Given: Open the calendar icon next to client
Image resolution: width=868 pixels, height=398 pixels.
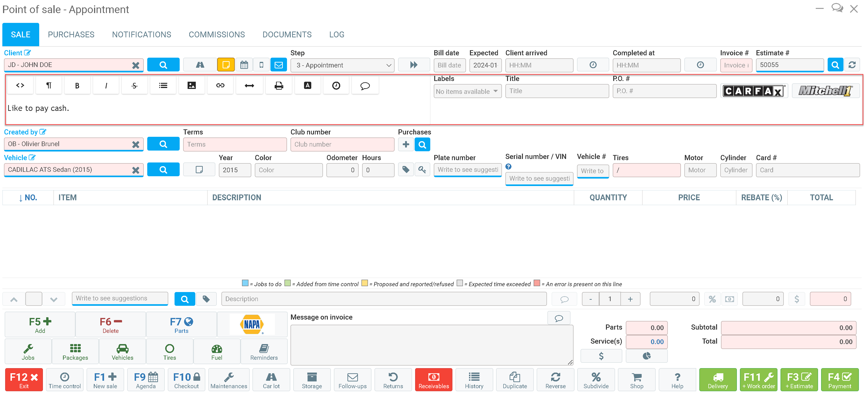Looking at the screenshot, I should pos(244,65).
